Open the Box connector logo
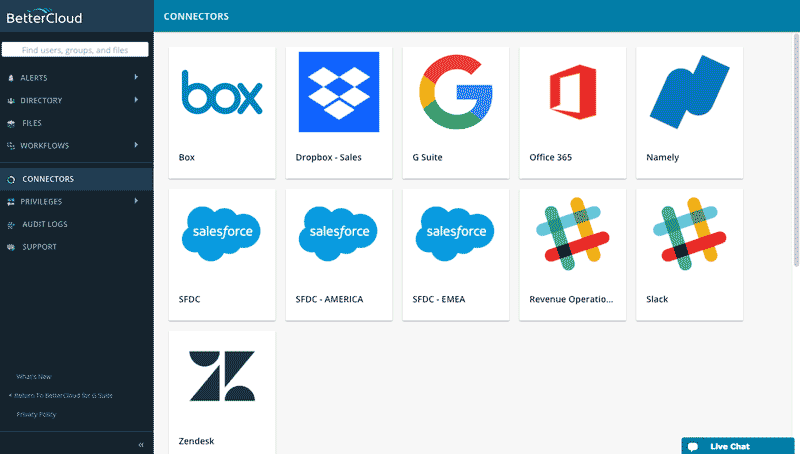This screenshot has width=800, height=454. [x=222, y=92]
